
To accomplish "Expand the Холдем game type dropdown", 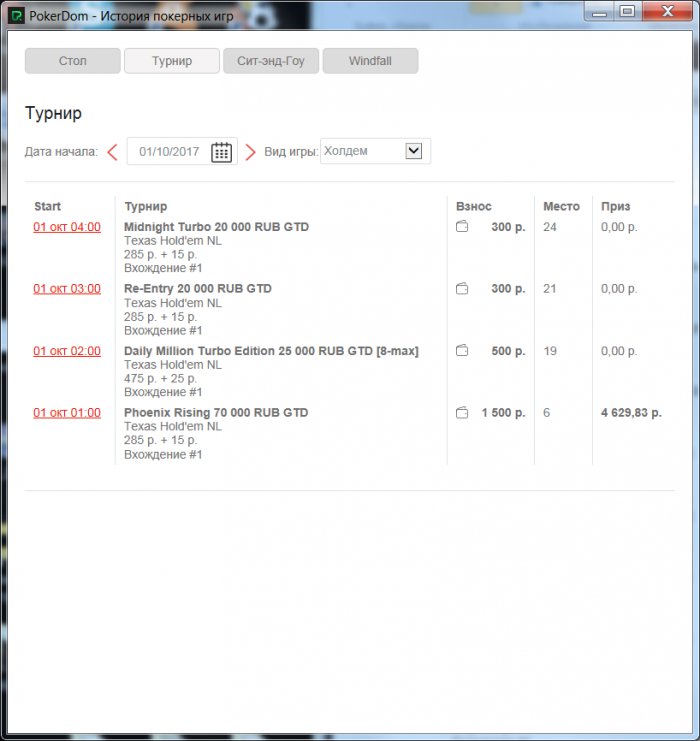I will pyautogui.click(x=414, y=151).
